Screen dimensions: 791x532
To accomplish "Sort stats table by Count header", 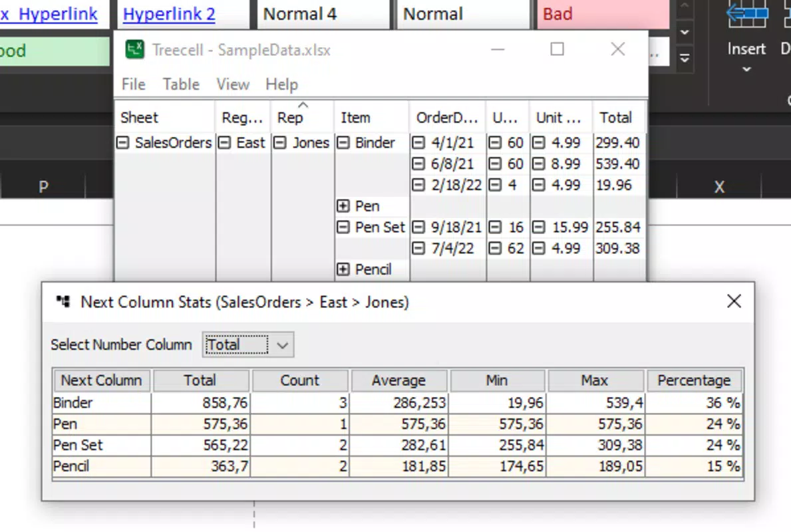I will click(299, 380).
